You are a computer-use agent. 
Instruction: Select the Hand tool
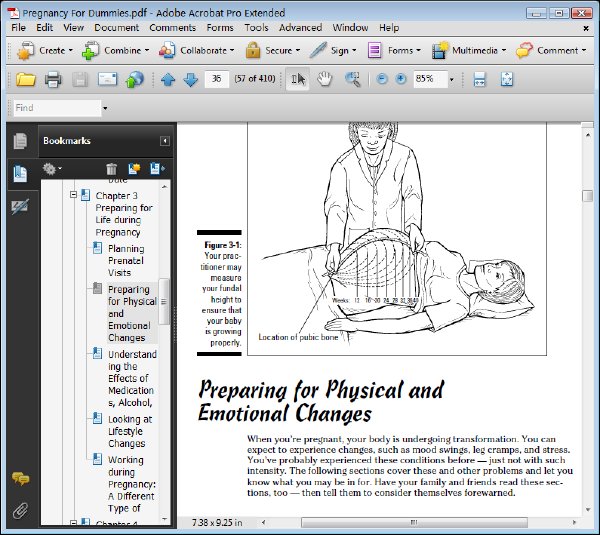click(x=324, y=79)
